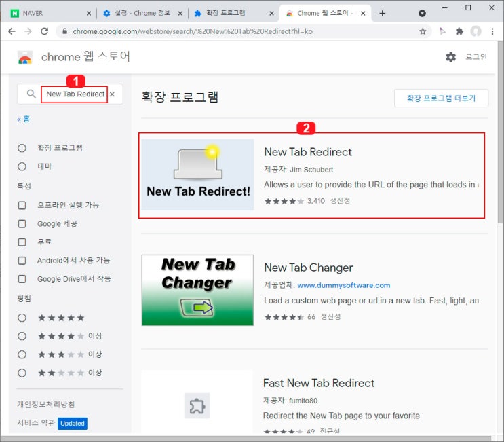This screenshot has height=442, width=504.
Task: Open the extensions puzzle icon in toolbar
Action: 459,31
